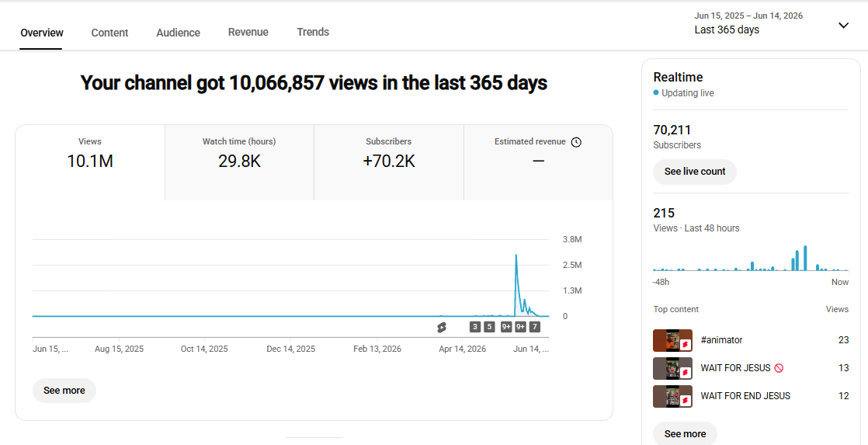Open WAIT FOR END JESUS thumbnail
Screen dimensions: 868x445
[x=672, y=396]
